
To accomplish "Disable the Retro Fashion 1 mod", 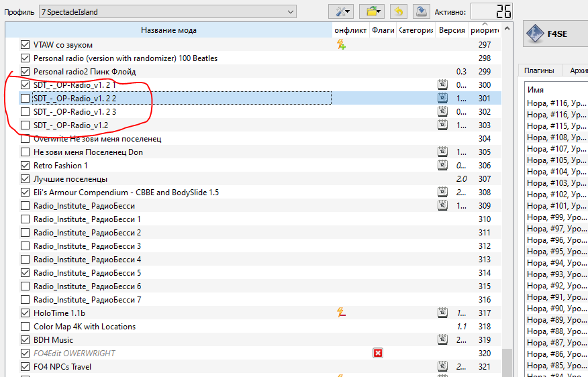I will pos(26,166).
